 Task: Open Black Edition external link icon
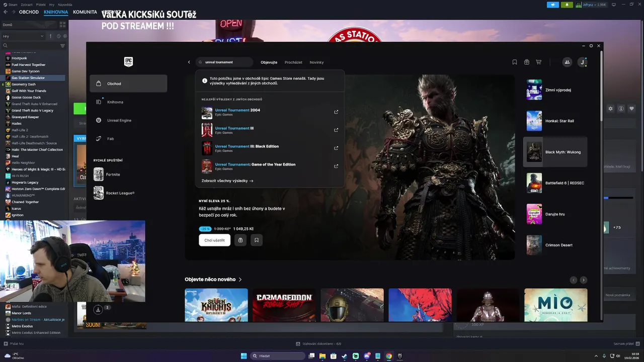[x=336, y=148]
